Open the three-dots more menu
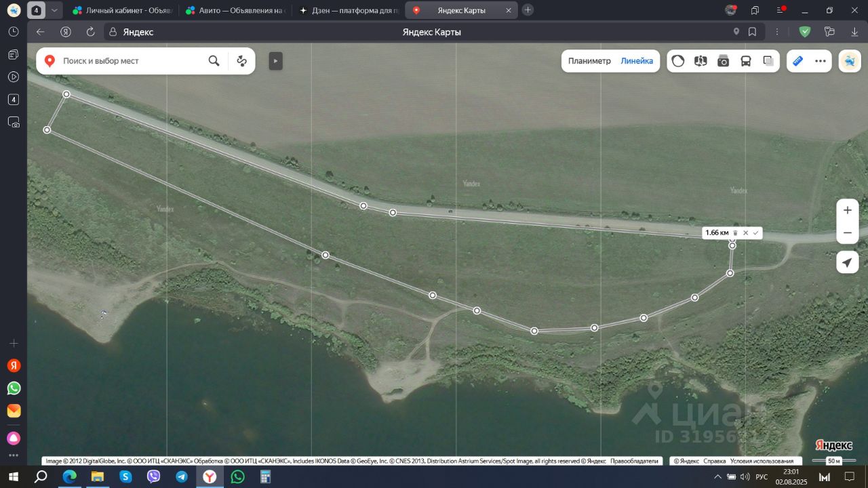Viewport: 868px width, 488px height. (821, 61)
